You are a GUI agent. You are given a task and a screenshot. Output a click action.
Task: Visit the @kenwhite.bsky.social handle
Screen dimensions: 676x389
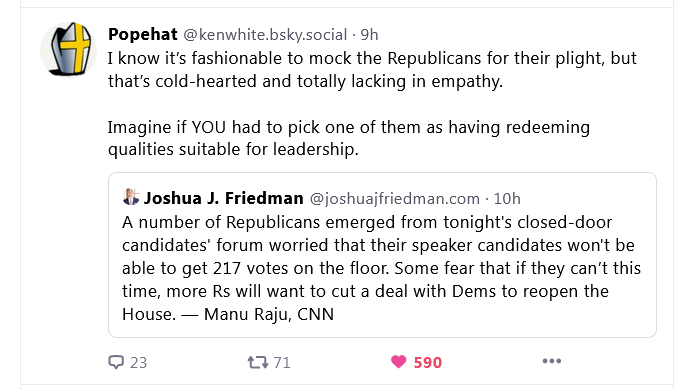[265, 35]
